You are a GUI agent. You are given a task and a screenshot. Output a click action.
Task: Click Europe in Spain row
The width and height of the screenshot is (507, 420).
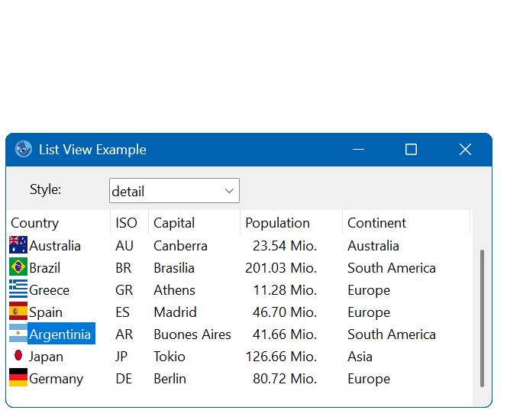coord(369,312)
